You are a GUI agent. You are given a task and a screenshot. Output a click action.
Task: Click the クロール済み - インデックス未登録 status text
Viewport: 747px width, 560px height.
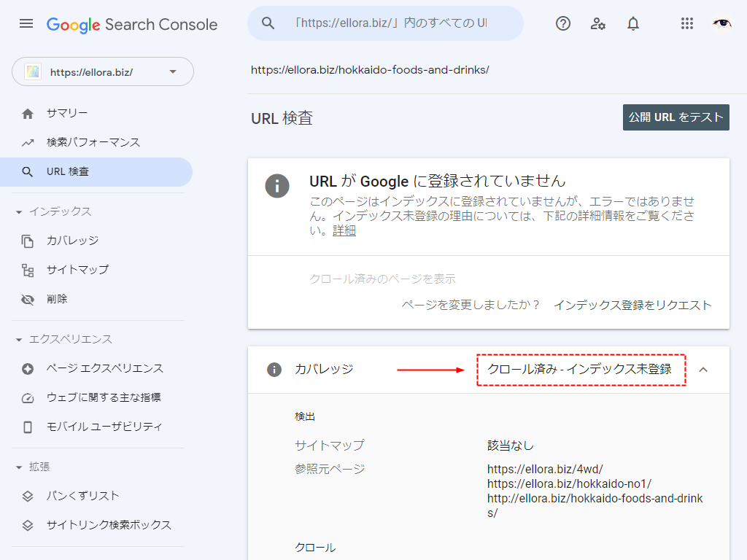coord(580,369)
